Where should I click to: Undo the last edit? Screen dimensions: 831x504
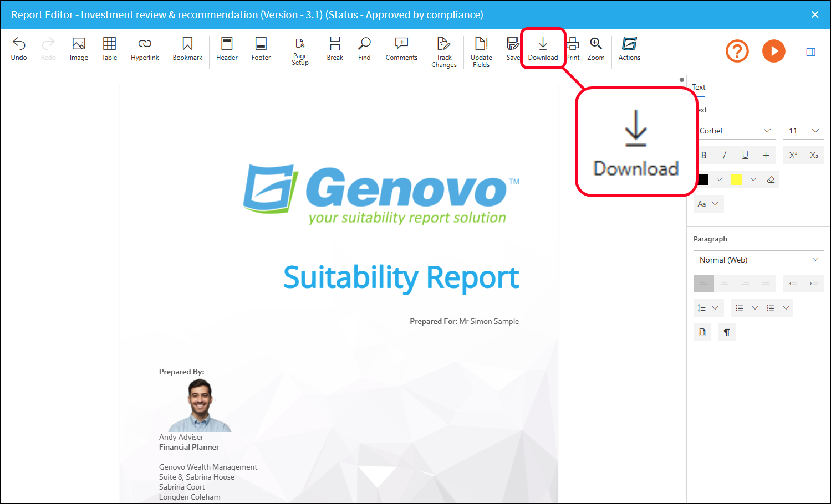pyautogui.click(x=19, y=49)
